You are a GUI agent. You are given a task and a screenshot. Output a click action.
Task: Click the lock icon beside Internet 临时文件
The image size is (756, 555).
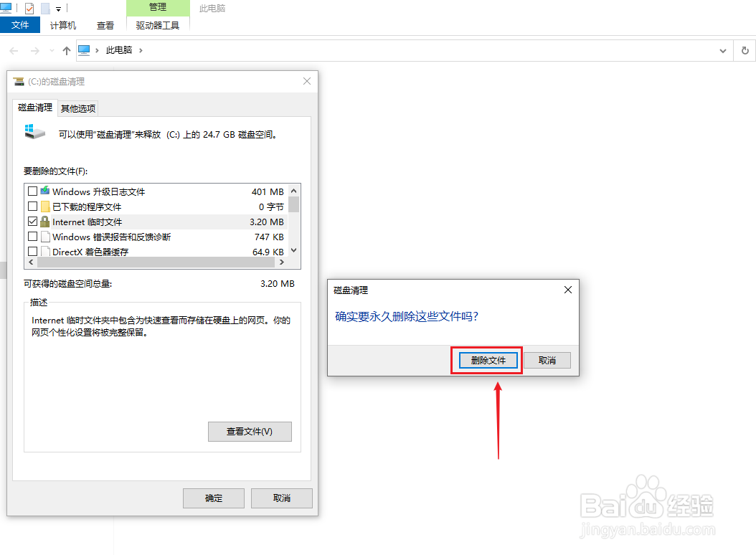pos(44,222)
